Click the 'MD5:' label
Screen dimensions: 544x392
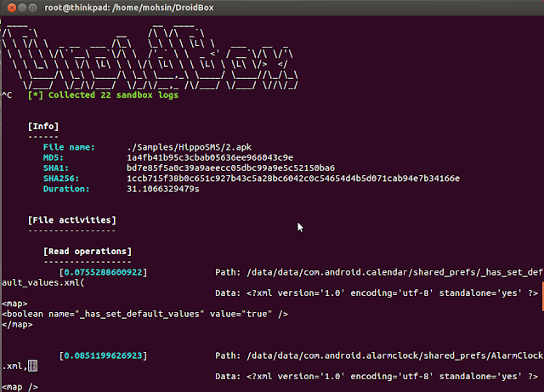click(54, 157)
